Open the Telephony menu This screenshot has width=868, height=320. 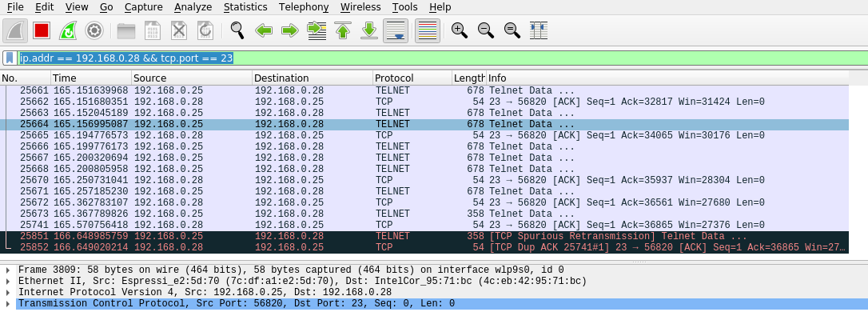click(304, 7)
